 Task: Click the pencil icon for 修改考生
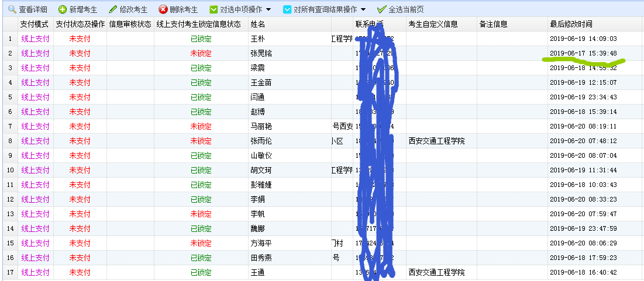113,10
